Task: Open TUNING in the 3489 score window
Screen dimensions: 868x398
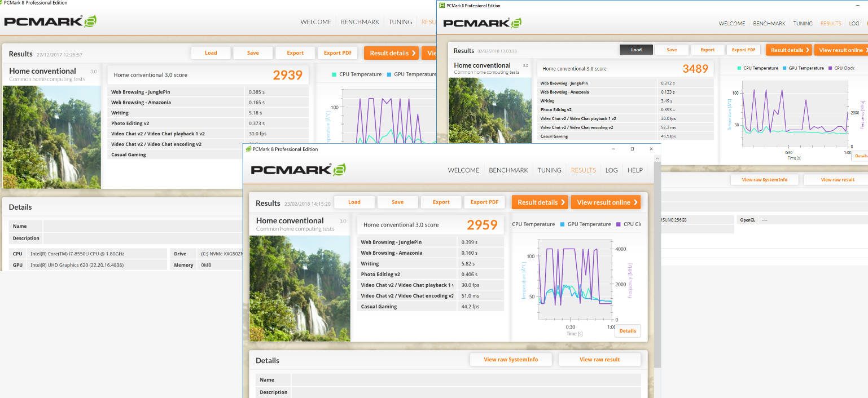Action: pyautogui.click(x=803, y=24)
